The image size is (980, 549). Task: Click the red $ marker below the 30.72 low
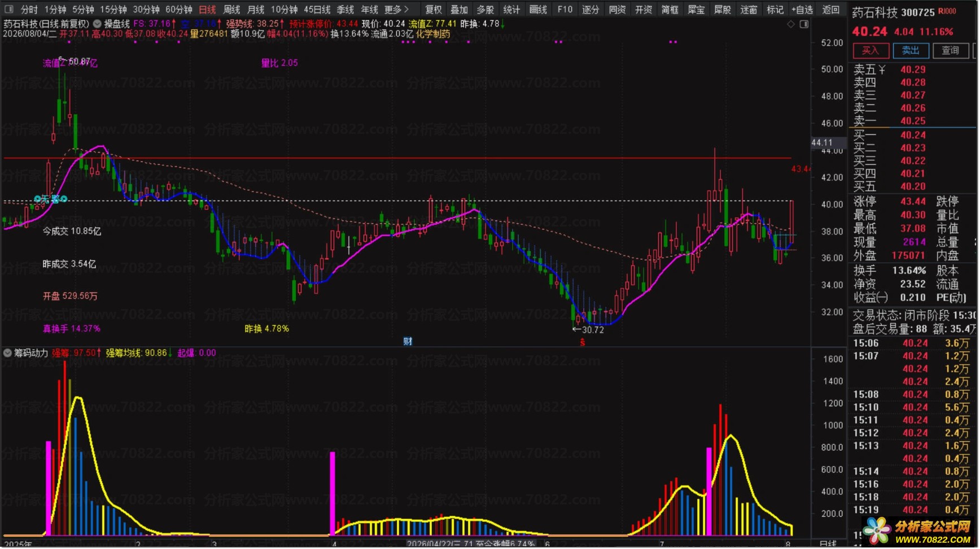[583, 342]
